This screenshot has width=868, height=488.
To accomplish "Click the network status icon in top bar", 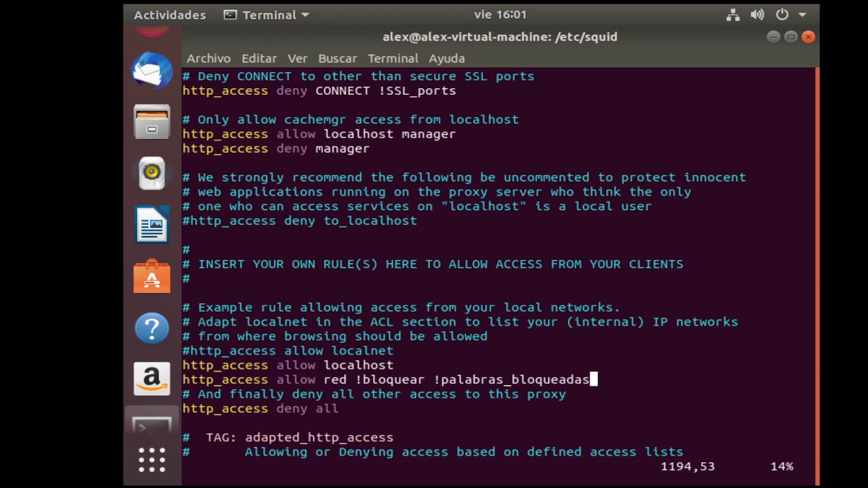I will 733,15.
